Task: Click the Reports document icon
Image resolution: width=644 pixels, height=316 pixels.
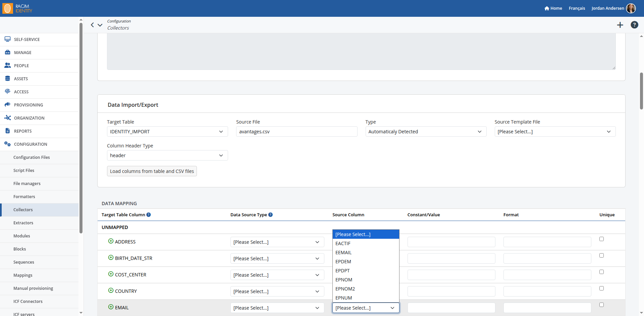Action: [x=7, y=131]
